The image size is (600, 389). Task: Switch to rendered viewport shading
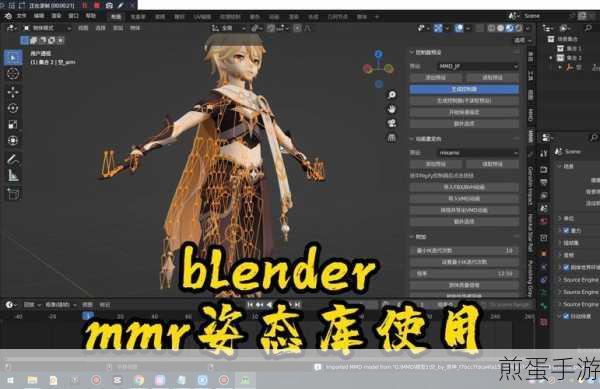(x=518, y=28)
